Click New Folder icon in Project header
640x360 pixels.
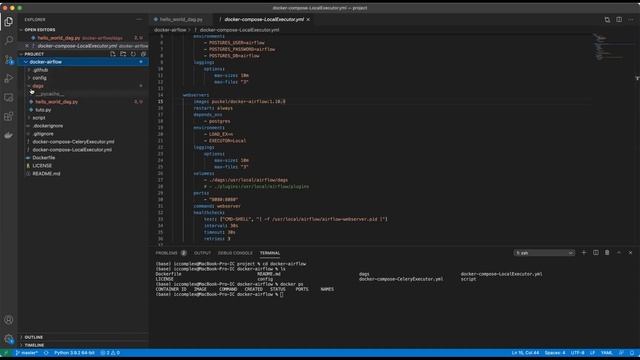[123, 54]
